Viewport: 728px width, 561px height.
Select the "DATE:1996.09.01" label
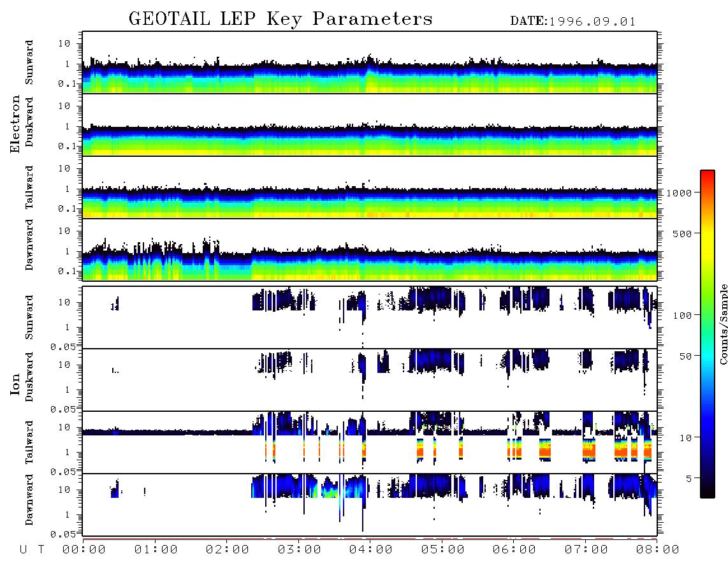pyautogui.click(x=572, y=22)
